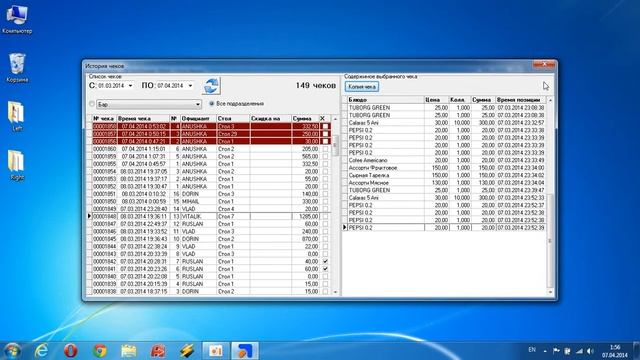
Task: Expand the Бар department combo box
Action: 198,104
